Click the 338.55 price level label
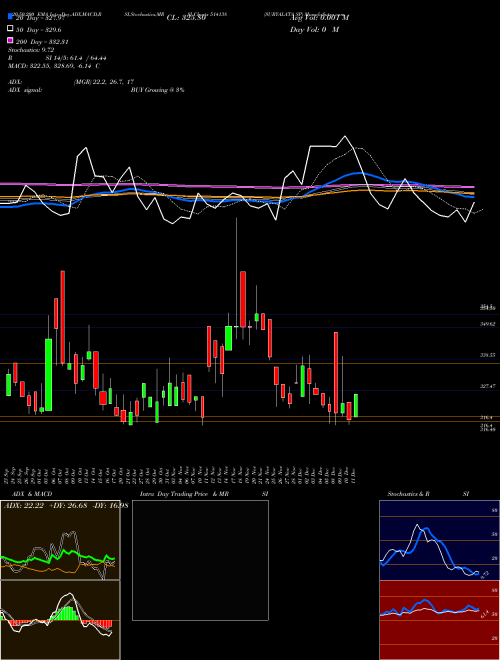Screen dimensions: 500x660 click(x=488, y=355)
